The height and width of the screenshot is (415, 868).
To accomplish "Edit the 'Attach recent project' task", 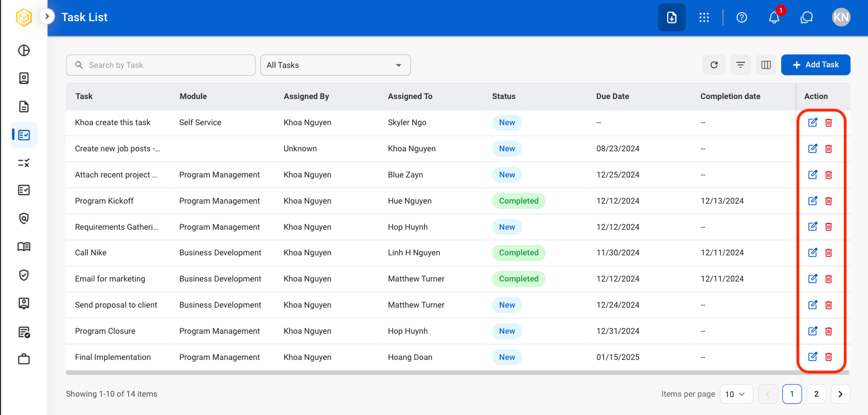I will 812,175.
